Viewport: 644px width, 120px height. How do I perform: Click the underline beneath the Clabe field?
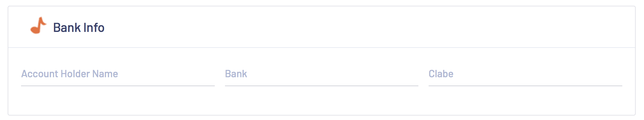(x=525, y=86)
